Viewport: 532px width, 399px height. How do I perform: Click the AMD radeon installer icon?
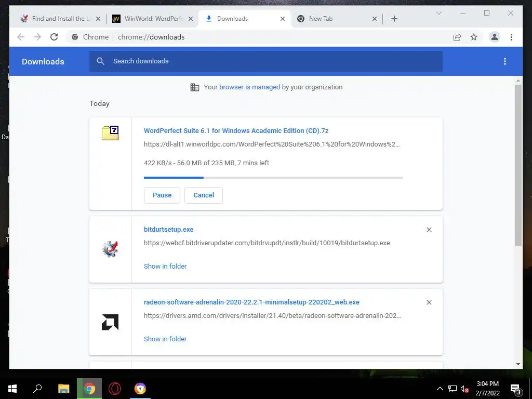tap(110, 322)
